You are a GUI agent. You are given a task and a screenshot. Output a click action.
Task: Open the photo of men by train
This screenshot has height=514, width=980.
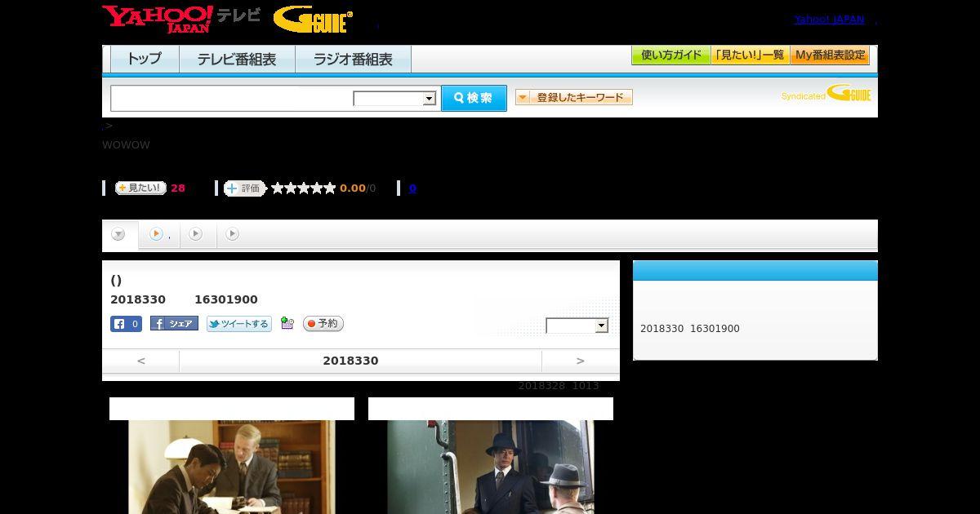[491, 467]
